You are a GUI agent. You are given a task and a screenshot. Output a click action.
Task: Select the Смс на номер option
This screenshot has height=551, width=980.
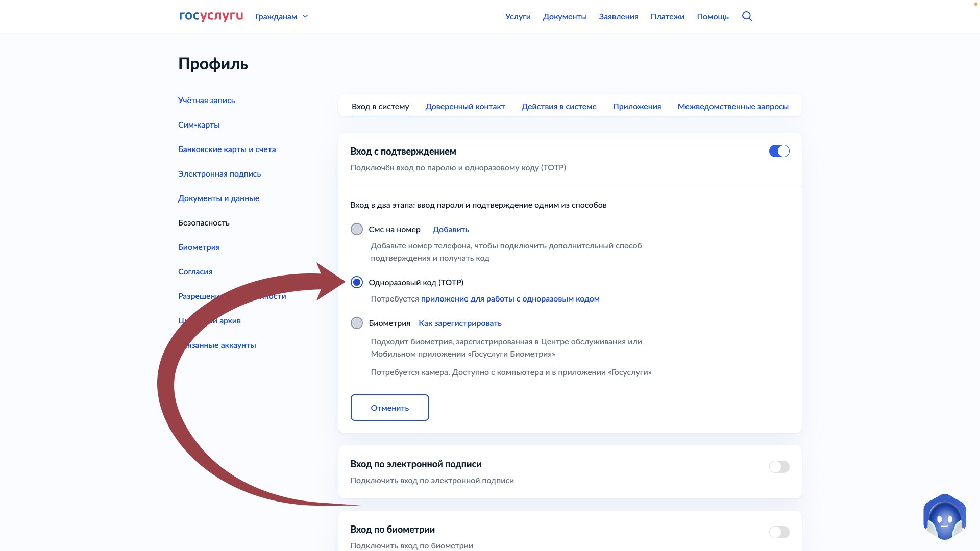click(x=357, y=229)
